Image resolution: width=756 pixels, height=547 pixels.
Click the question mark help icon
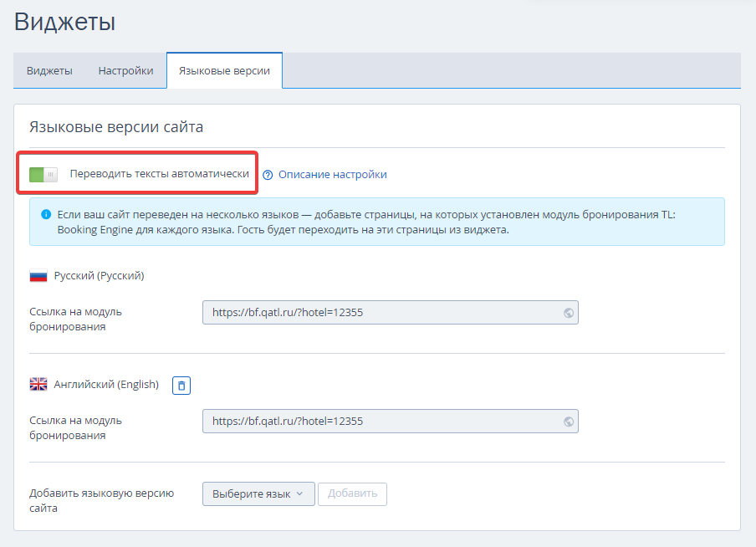(x=268, y=175)
